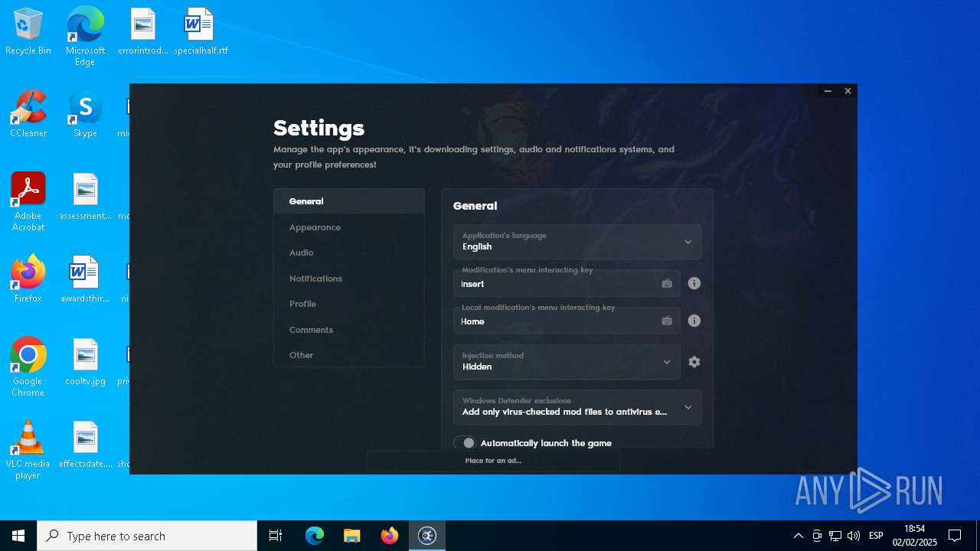Open the Audio settings tab
The width and height of the screenshot is (980, 551).
coord(349,253)
